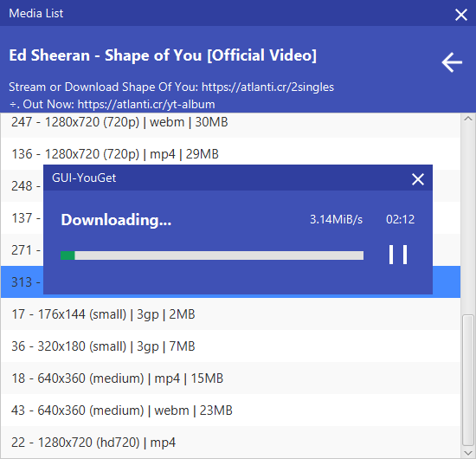Select 136 - 1280x720 mp4 29MB format
476x459 pixels.
[230, 153]
